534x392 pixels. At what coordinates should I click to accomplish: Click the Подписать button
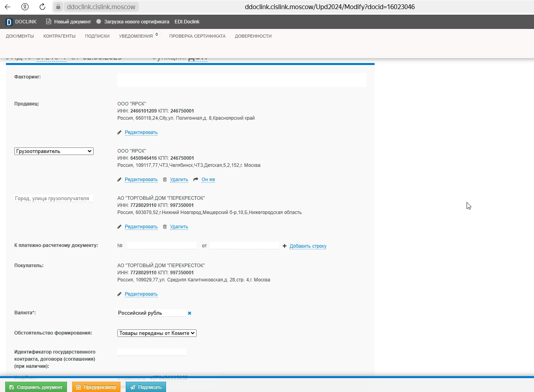pos(146,387)
